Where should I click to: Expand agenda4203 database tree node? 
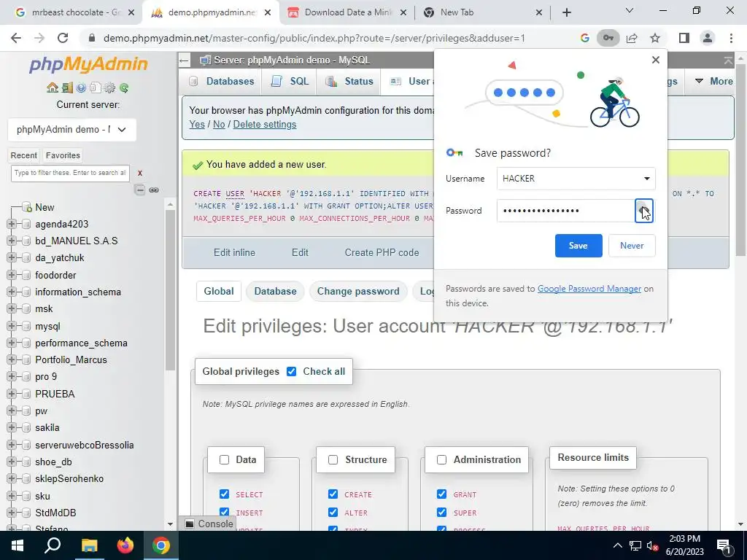tap(12, 224)
